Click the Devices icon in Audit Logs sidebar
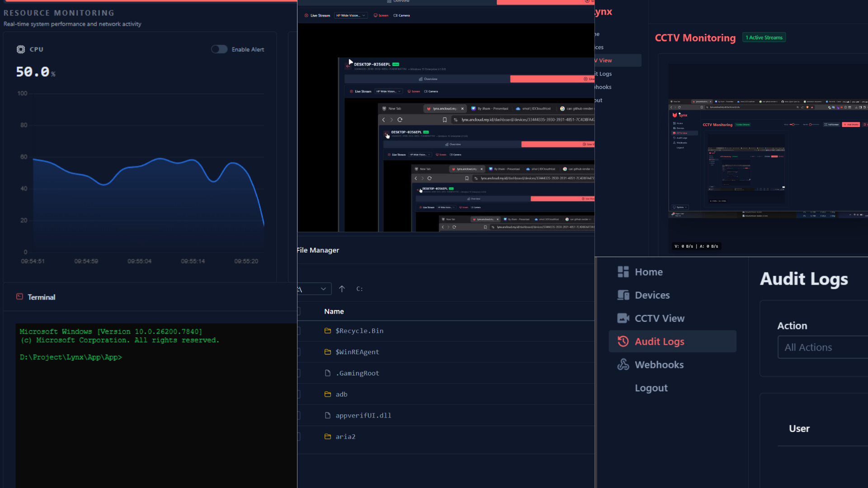 coord(623,295)
